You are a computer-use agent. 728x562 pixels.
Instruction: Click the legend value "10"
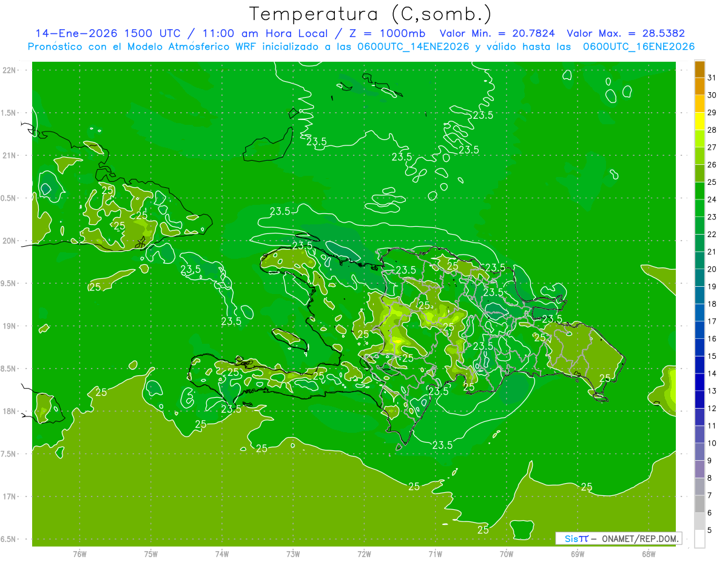click(712, 443)
